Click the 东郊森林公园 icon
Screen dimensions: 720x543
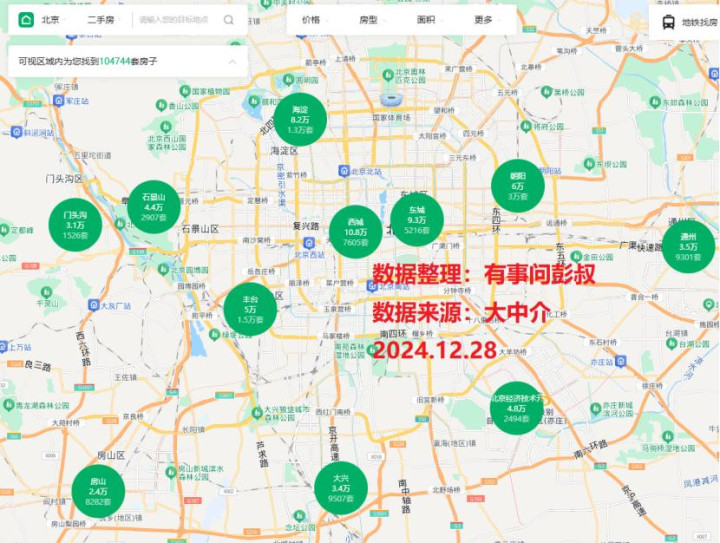point(655,102)
